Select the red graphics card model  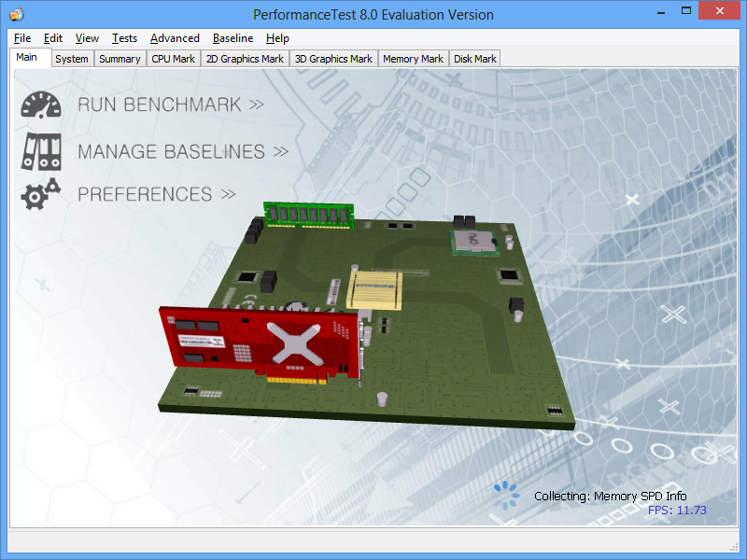click(261, 345)
